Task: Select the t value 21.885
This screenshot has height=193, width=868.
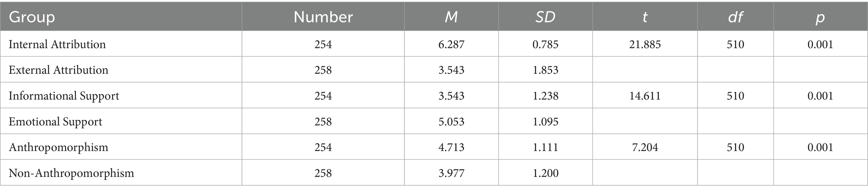Action: pos(645,44)
